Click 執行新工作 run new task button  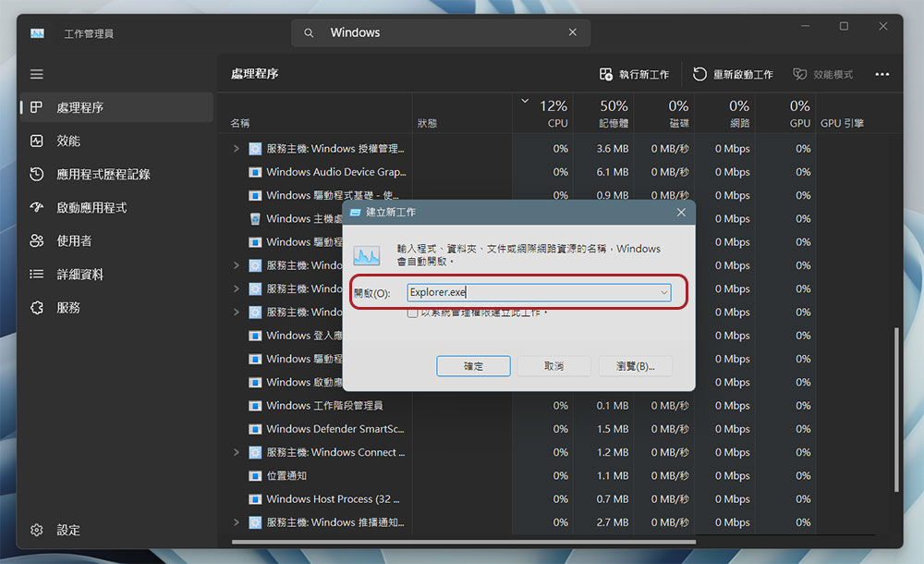point(634,74)
